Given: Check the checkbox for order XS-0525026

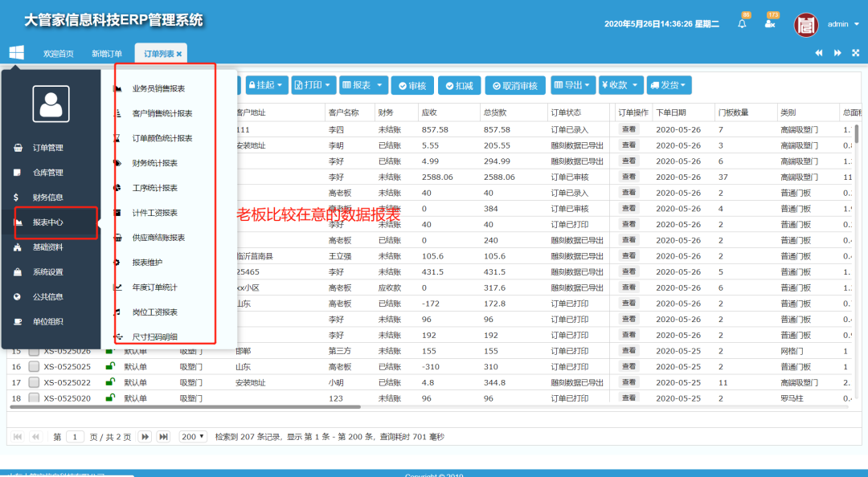Looking at the screenshot, I should pyautogui.click(x=34, y=351).
